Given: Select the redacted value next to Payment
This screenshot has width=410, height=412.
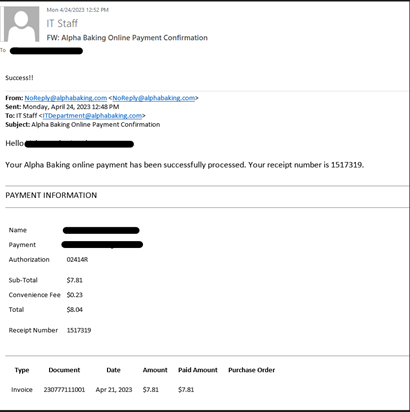Looking at the screenshot, I should click(x=102, y=245).
